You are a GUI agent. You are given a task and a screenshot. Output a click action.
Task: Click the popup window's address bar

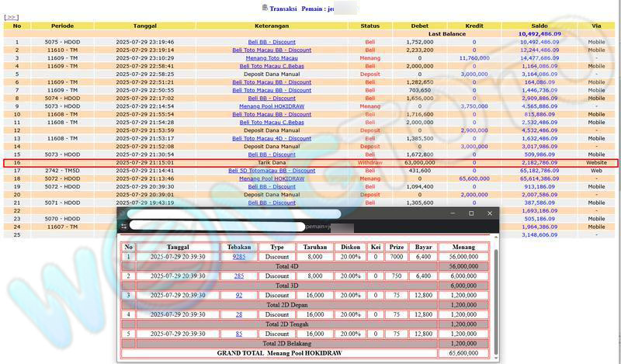coord(233,226)
